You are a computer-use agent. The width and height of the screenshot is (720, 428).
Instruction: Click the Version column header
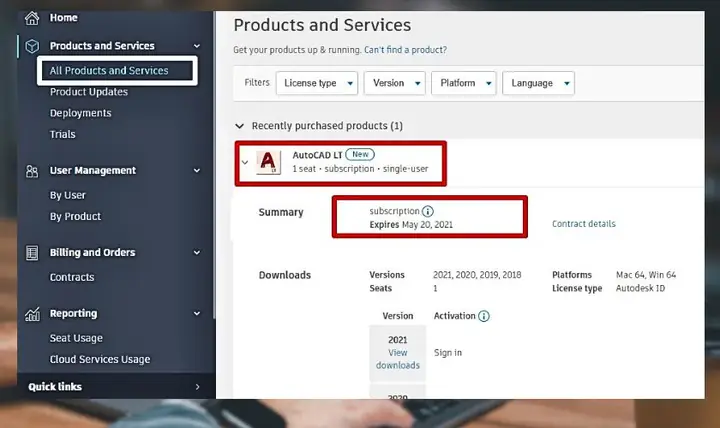pos(398,316)
